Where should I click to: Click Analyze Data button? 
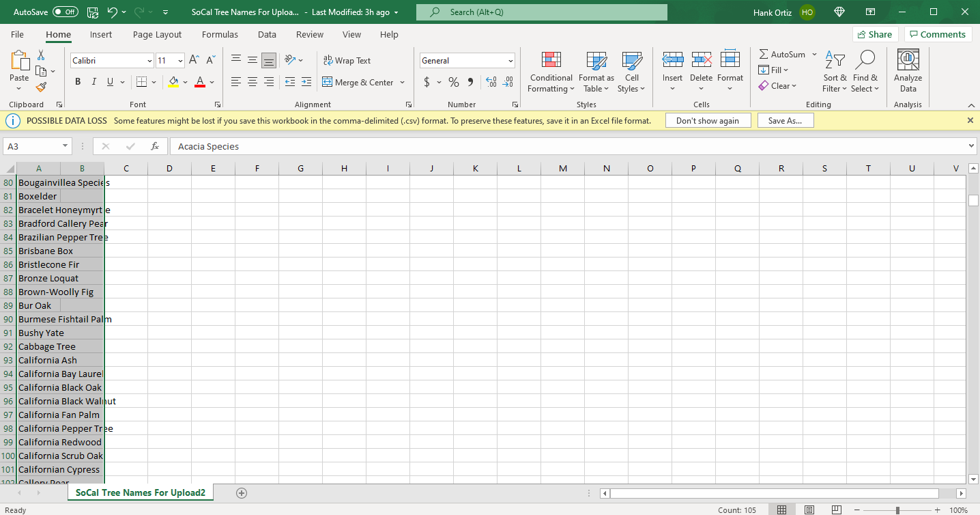(x=908, y=72)
